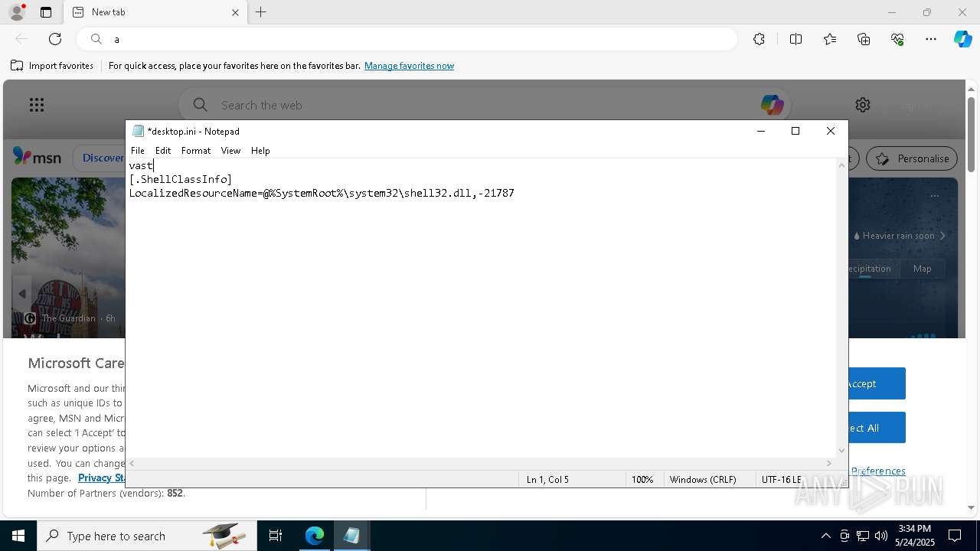Close the Notepad window
Image resolution: width=980 pixels, height=551 pixels.
[x=831, y=131]
